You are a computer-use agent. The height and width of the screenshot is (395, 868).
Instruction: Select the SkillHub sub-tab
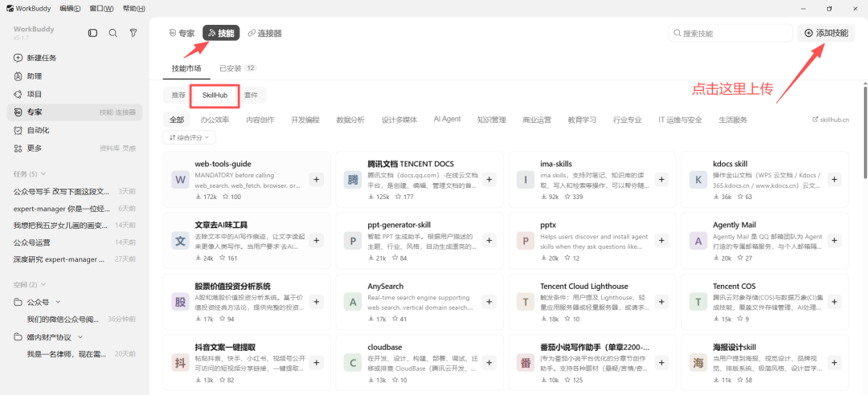click(x=215, y=96)
